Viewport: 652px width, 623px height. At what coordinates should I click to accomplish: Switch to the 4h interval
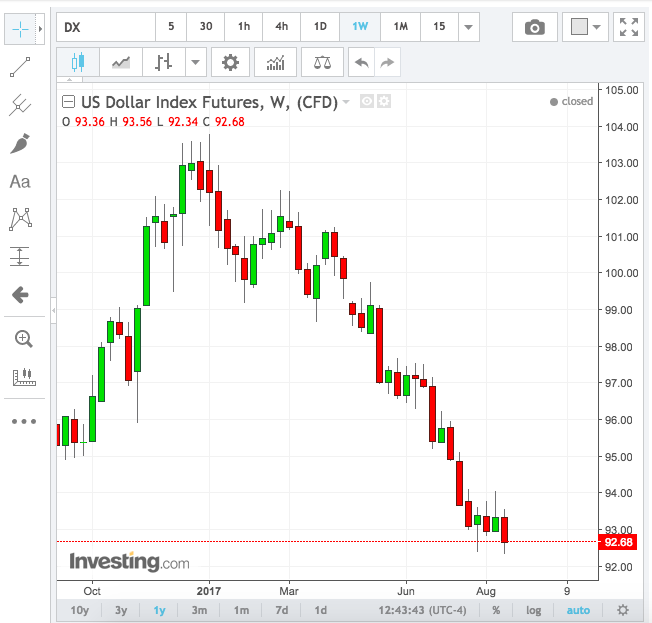point(282,27)
